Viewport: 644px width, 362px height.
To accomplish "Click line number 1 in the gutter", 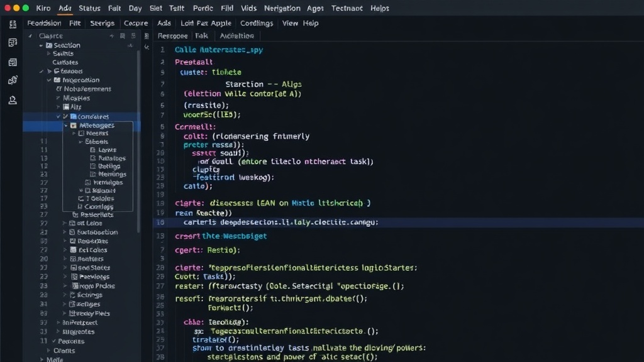I will coord(163,50).
